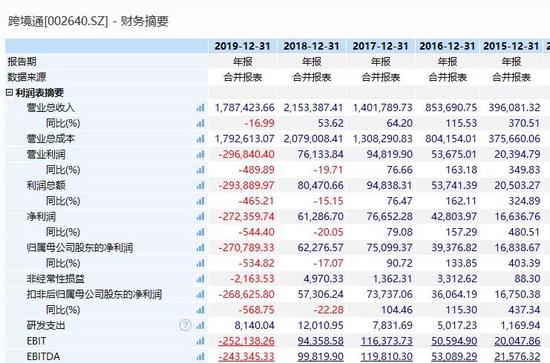Image resolution: width=550 pixels, height=363 pixels.
Task: Select the 利润总额 row label
Action: pyautogui.click(x=46, y=186)
